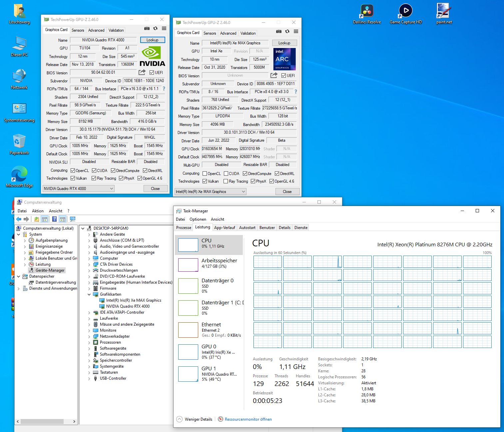Click Weniger Details in Task-Manager
This screenshot has height=432, width=504.
click(x=195, y=419)
